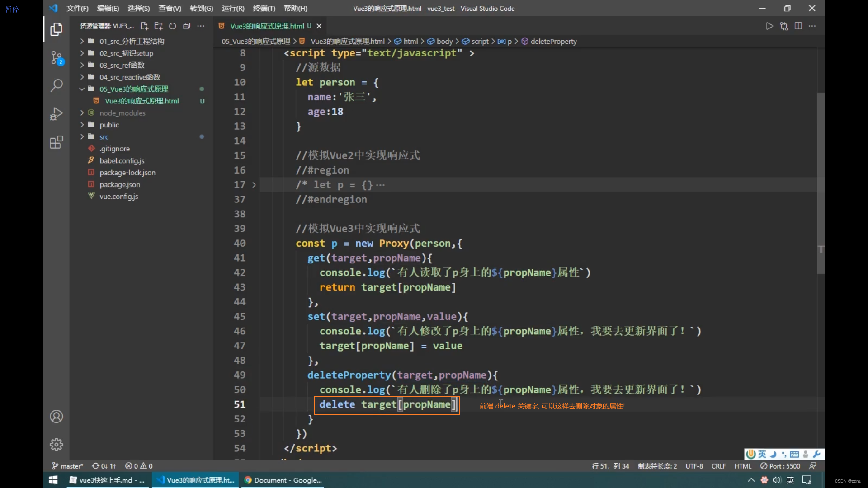Open the Manage gear icon
The width and height of the screenshot is (868, 488).
pos(56,445)
